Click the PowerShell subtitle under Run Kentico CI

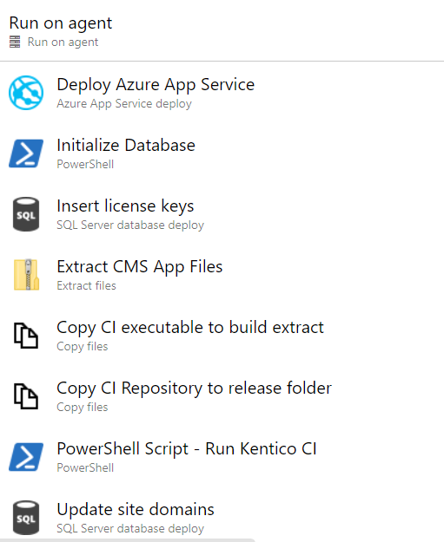point(85,468)
